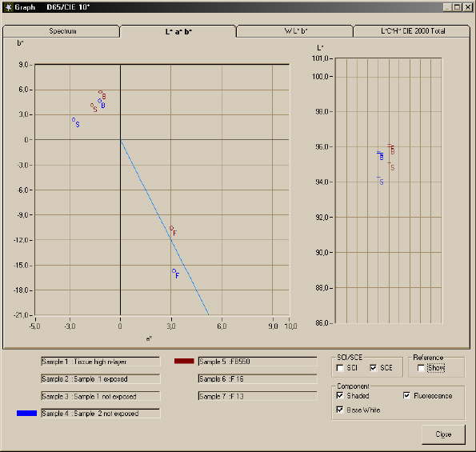
Task: Select the L*C*H* CIE 2000 Total tab
Action: click(x=412, y=31)
